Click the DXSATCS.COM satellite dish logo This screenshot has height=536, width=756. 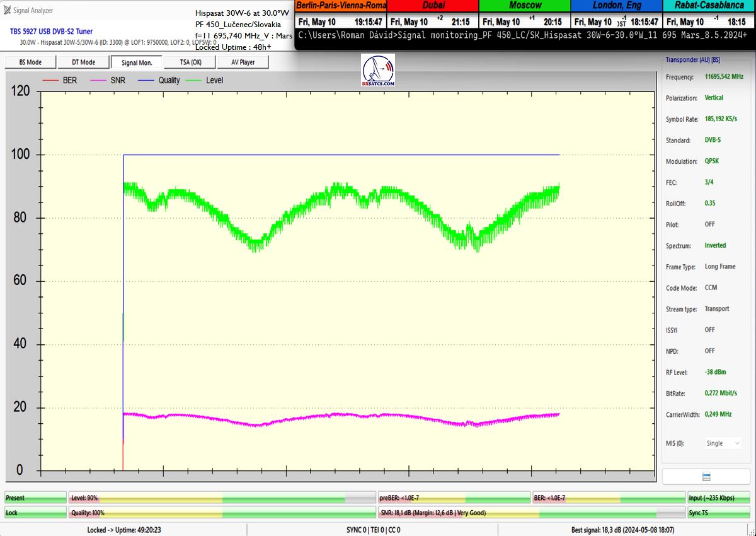click(x=378, y=71)
